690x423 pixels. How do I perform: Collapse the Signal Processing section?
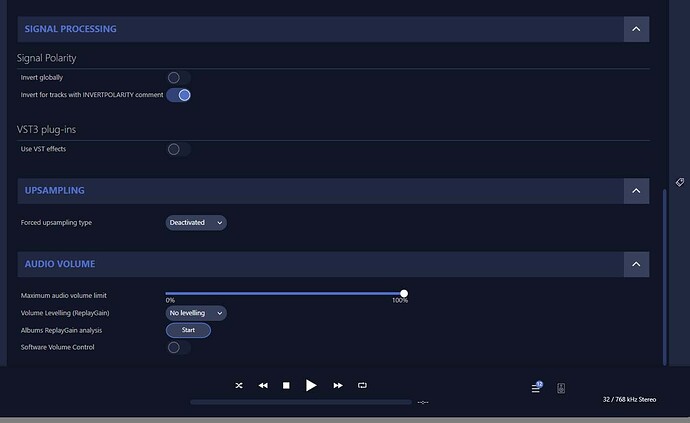click(636, 29)
